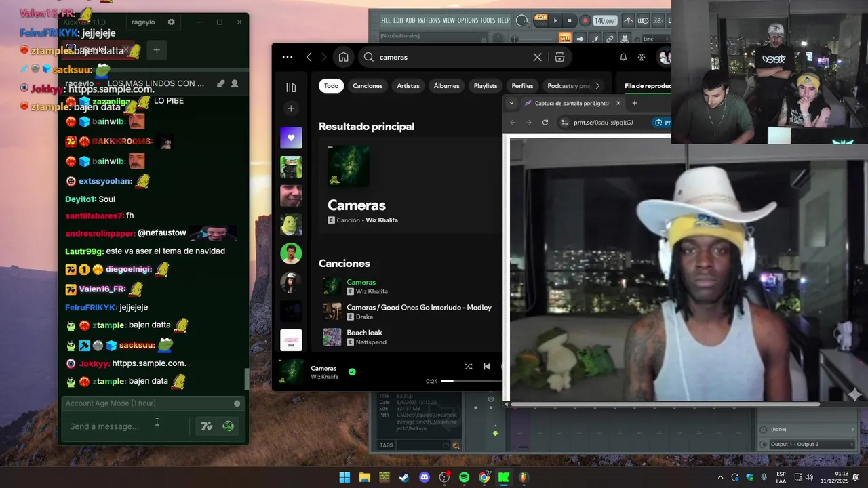Toggle shuffle in Spotify player

[468, 367]
